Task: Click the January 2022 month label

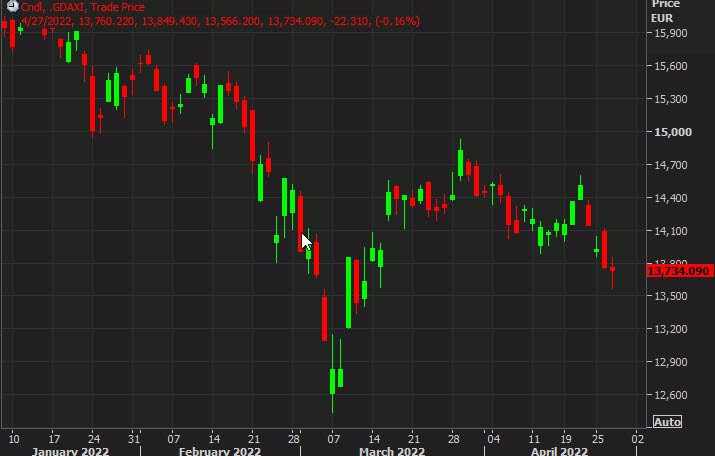Action: [x=70, y=451]
